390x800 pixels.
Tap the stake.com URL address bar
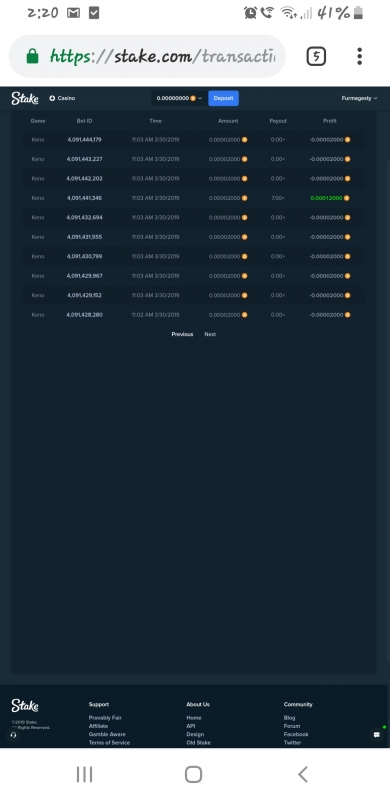[x=147, y=56]
